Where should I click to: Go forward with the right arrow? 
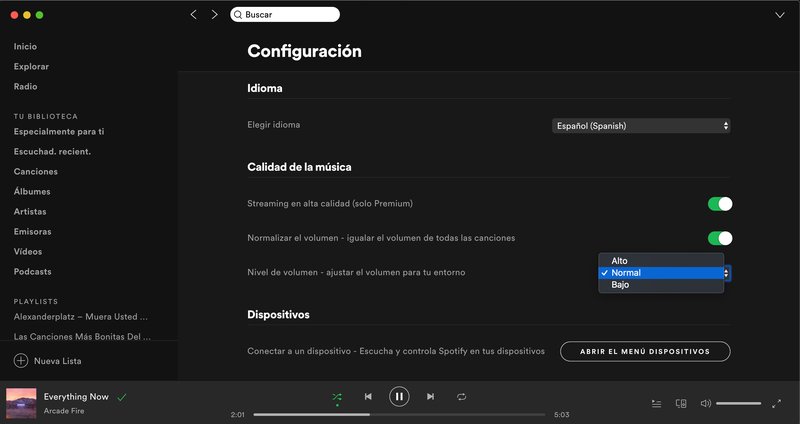(x=214, y=15)
